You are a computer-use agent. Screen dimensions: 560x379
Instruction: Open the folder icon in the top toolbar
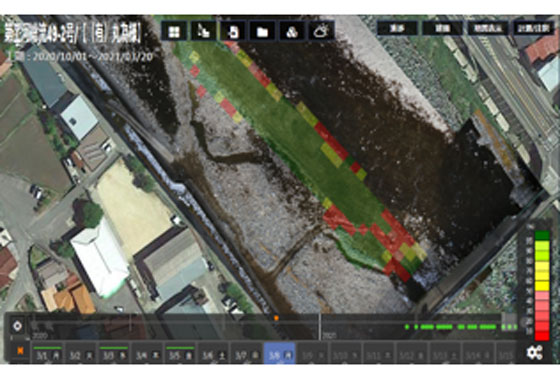pos(262,31)
